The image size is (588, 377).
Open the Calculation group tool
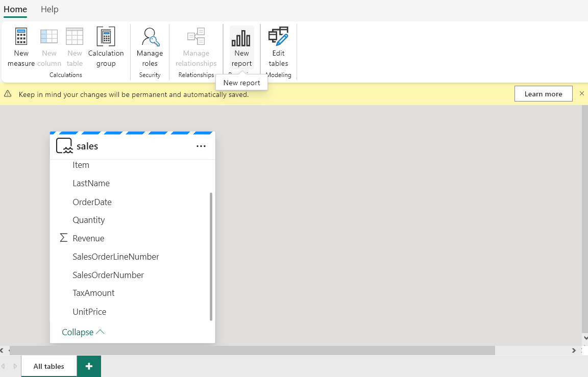[106, 46]
